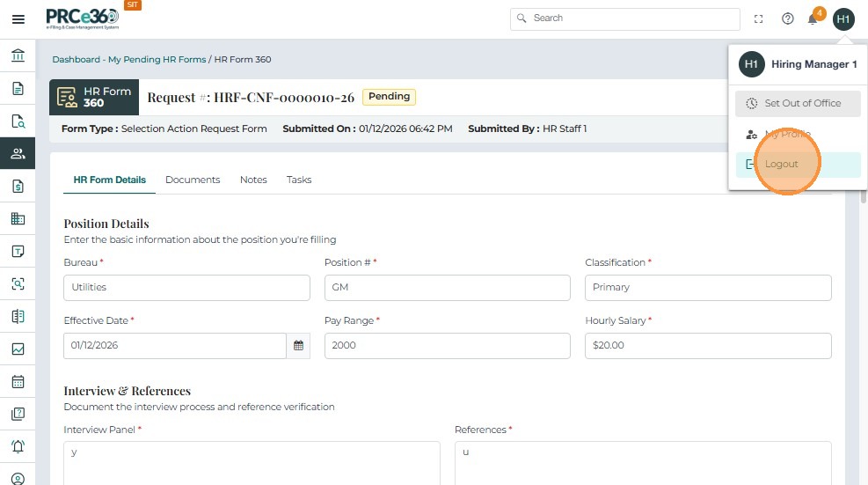
Task: Go to the Tasks tab
Action: click(299, 180)
